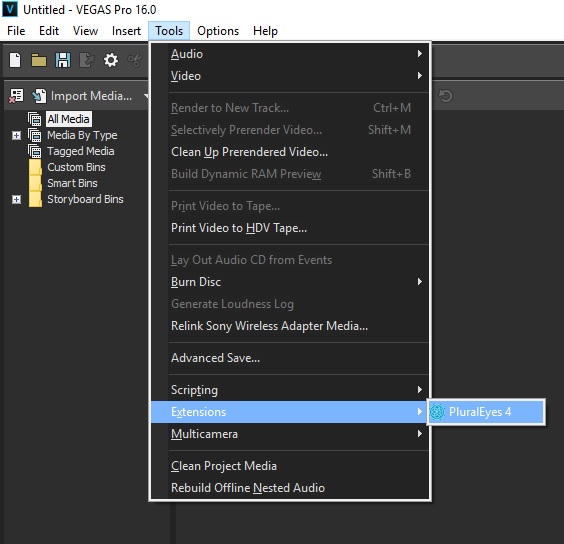Select Storyboard Bins tree item

tap(85, 199)
